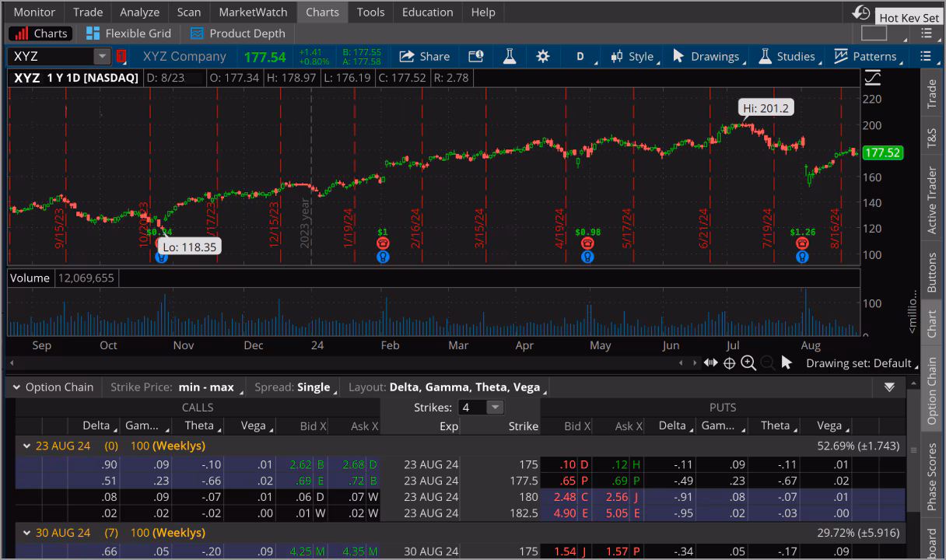
Task: Activate the crosshair tool below the chart
Action: tap(729, 362)
